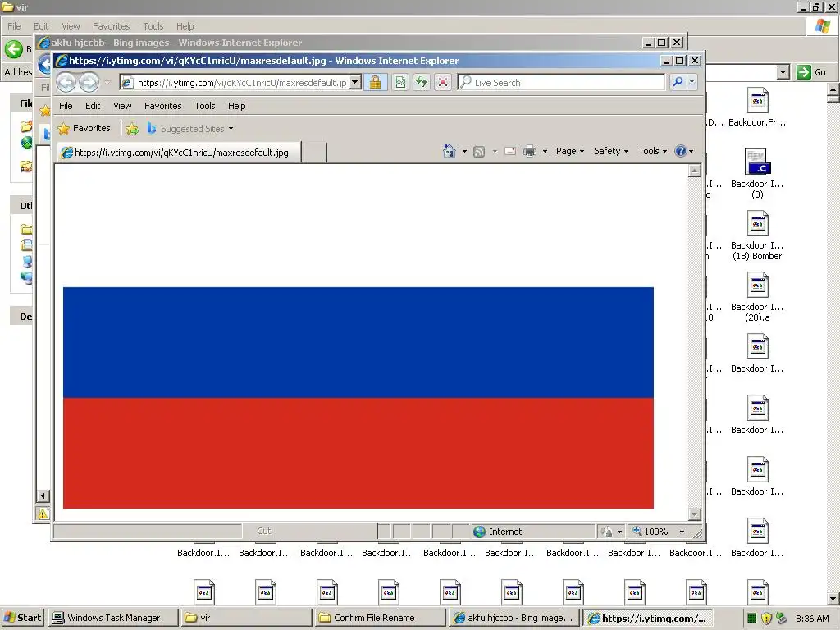Open the View menu in front IE window

tap(122, 106)
